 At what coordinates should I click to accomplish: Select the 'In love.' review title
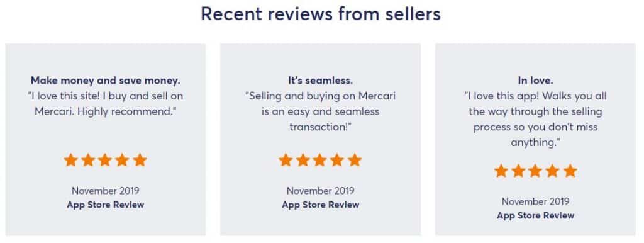(536, 81)
